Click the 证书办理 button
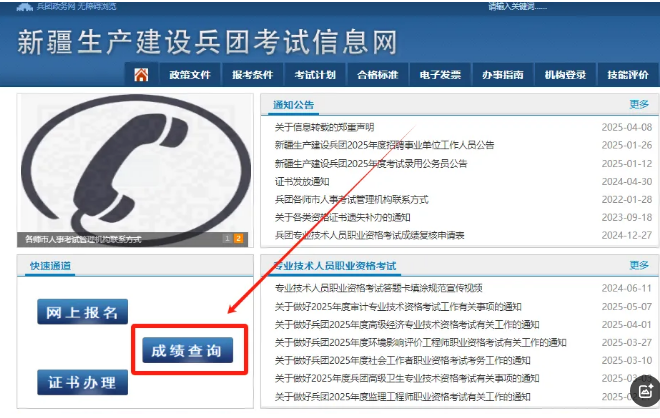This screenshot has width=660, height=418. 82,382
